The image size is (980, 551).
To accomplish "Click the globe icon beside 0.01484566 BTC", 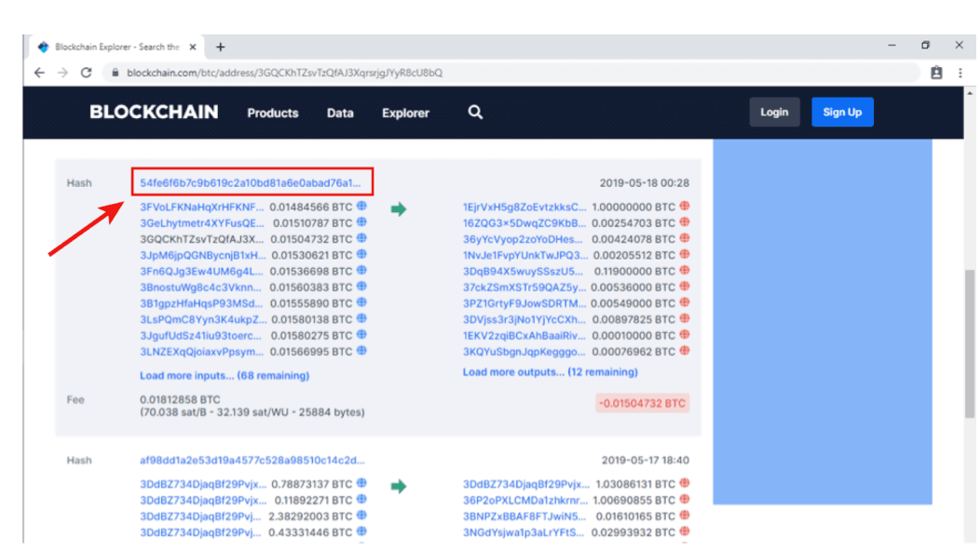I will (361, 206).
